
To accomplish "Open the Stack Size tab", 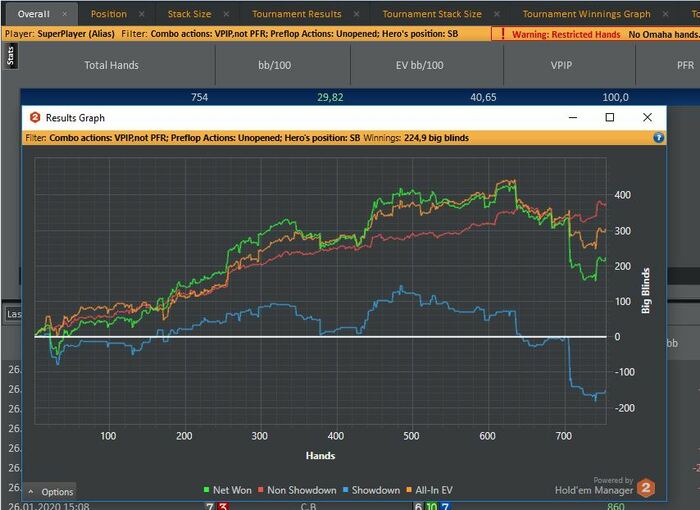I will click(189, 14).
